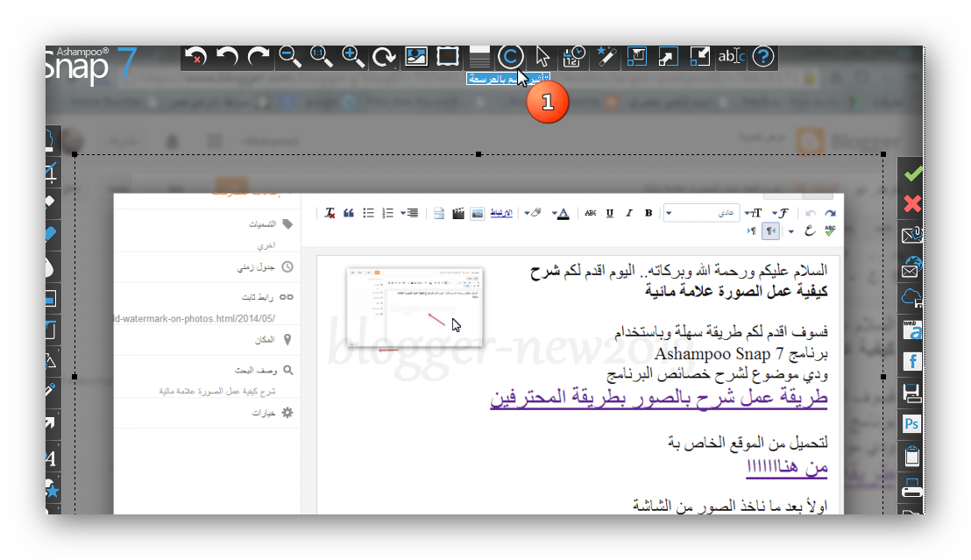Open the text alignment dropdown
971x560 pixels.
tap(409, 213)
